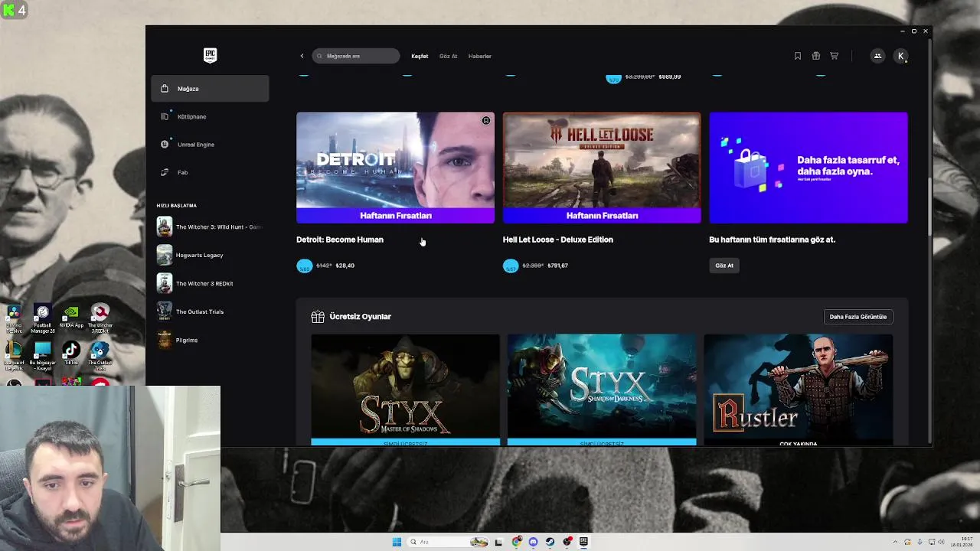This screenshot has height=551, width=980.
Task: Open the Detroit: Become Human banner image
Action: [x=395, y=168]
